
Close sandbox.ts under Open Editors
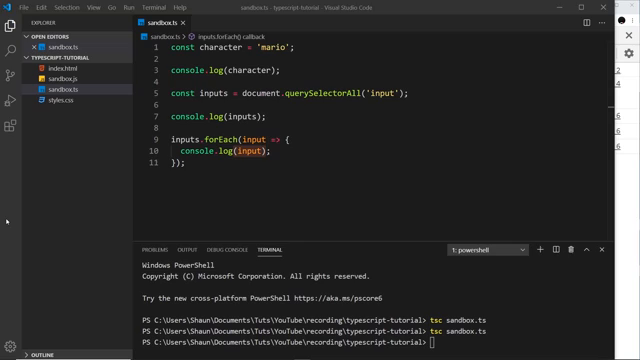(34, 47)
